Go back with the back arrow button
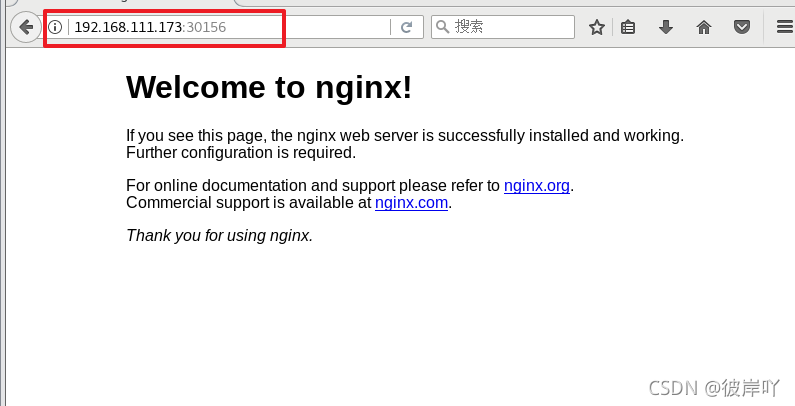795x406 pixels. (x=25, y=27)
